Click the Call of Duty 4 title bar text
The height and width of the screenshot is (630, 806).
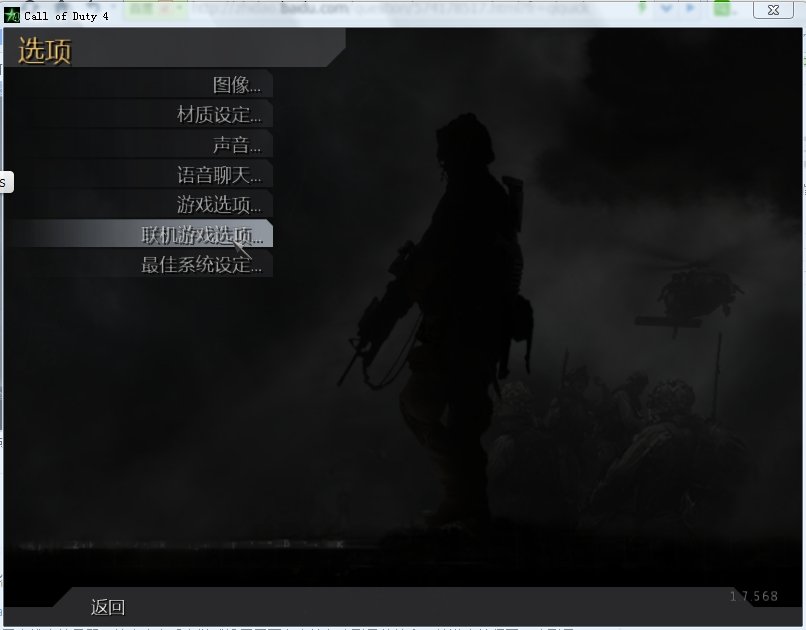(66, 16)
